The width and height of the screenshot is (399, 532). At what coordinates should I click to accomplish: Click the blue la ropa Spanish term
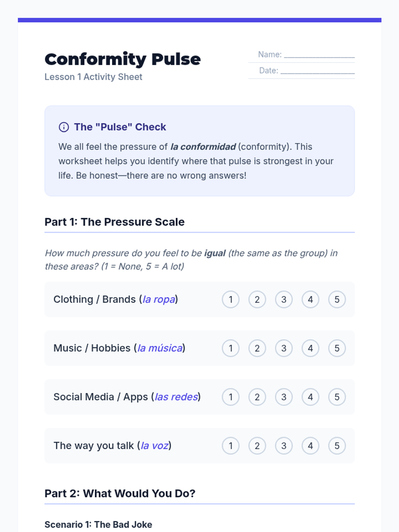[x=159, y=299]
